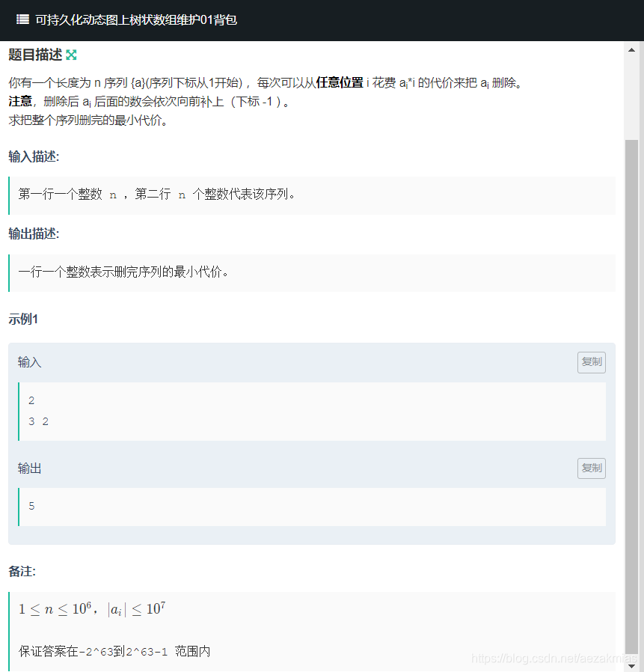The image size is (644, 672).
Task: Copy the sample input using its copy control
Action: (x=591, y=362)
